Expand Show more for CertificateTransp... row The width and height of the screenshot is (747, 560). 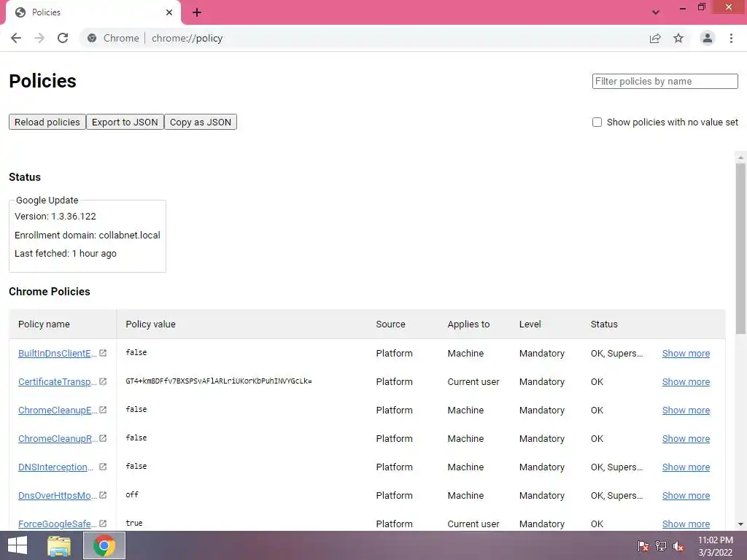click(686, 382)
